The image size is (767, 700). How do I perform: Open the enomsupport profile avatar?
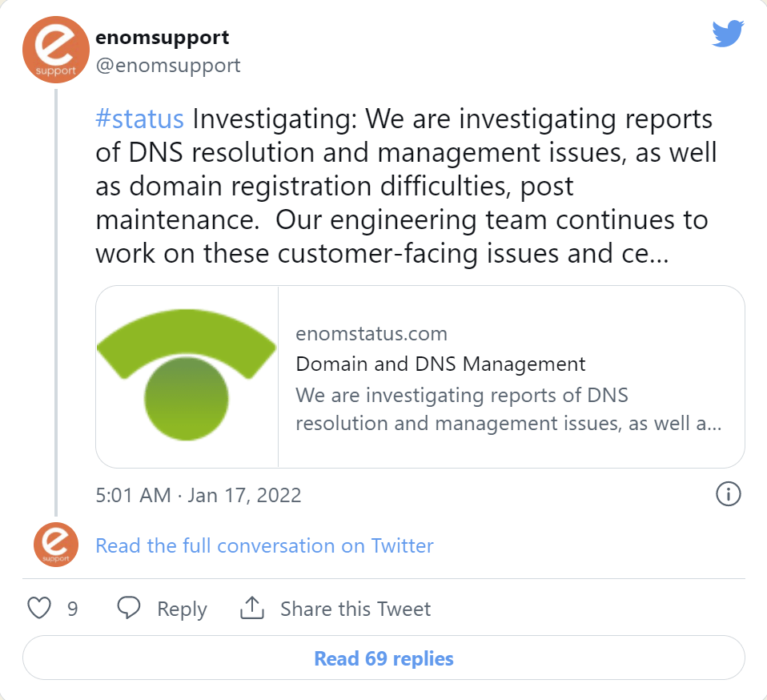pyautogui.click(x=55, y=49)
